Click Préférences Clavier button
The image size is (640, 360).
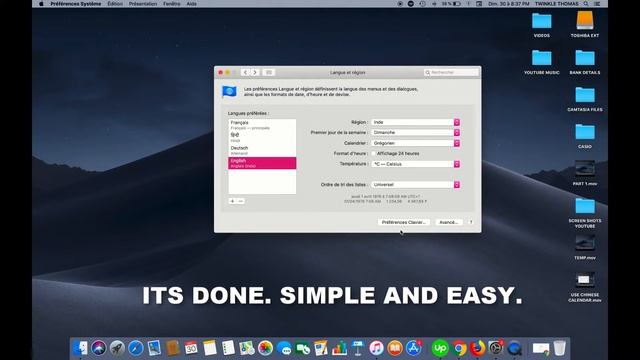pyautogui.click(x=404, y=222)
